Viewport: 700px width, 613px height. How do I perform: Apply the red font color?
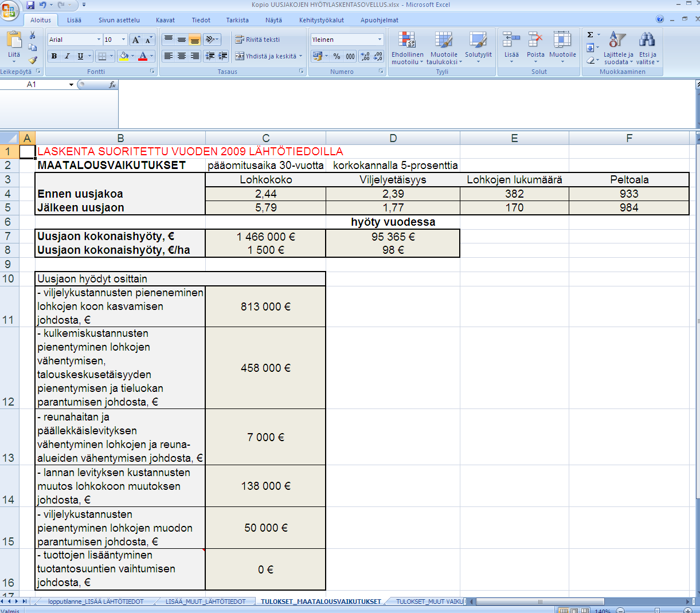coord(143,56)
